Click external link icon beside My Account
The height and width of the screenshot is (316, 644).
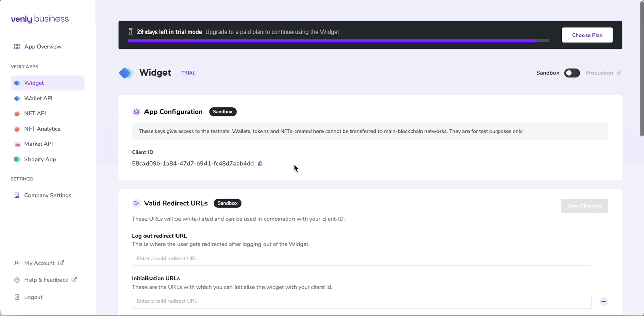tap(61, 263)
